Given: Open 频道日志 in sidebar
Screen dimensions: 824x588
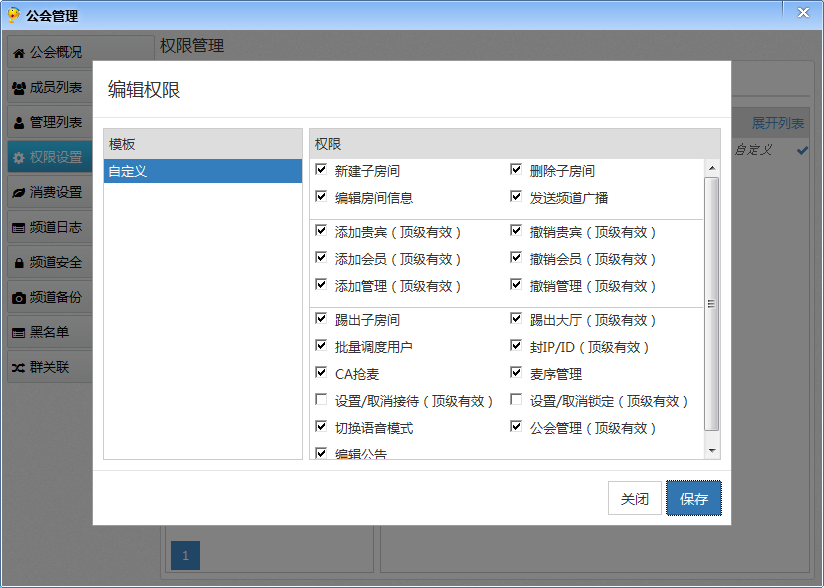Looking at the screenshot, I should (x=50, y=227).
